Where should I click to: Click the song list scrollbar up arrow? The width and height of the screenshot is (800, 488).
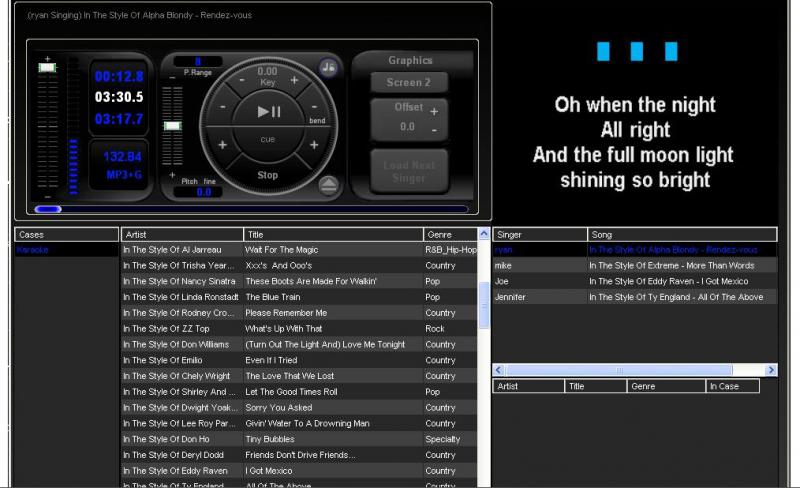484,234
